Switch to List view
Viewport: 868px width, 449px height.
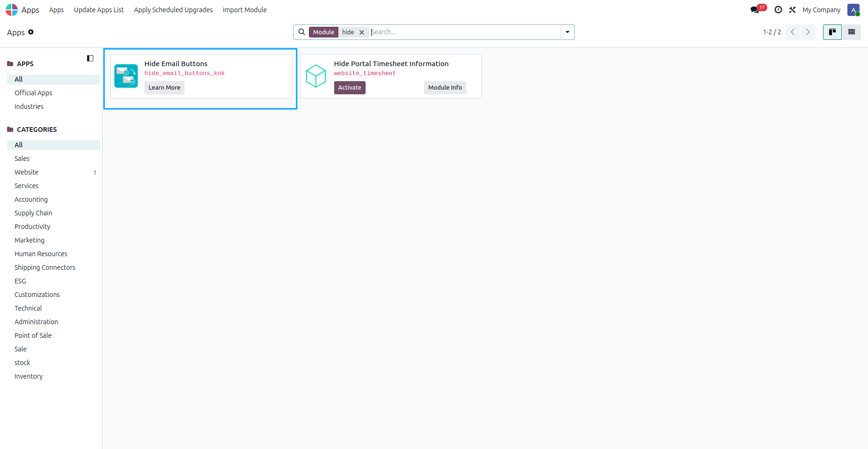[852, 32]
